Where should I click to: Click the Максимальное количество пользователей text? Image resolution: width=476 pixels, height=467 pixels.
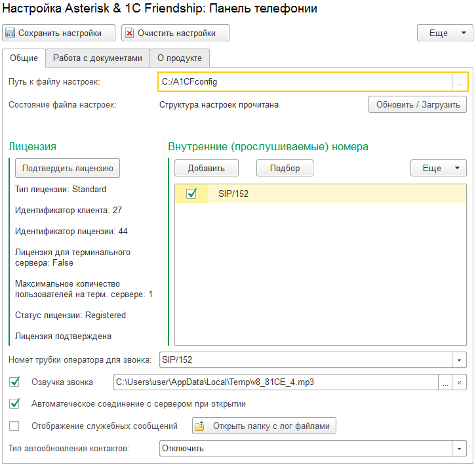pyautogui.click(x=84, y=289)
